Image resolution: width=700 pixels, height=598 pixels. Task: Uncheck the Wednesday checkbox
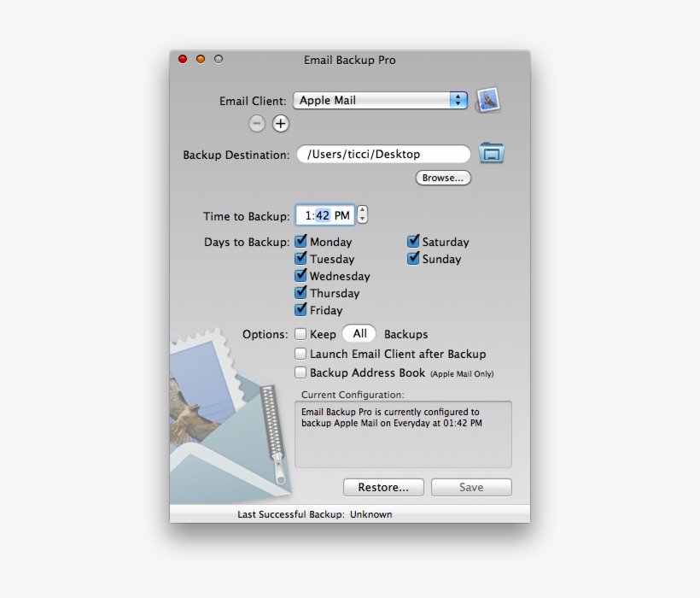tap(300, 276)
